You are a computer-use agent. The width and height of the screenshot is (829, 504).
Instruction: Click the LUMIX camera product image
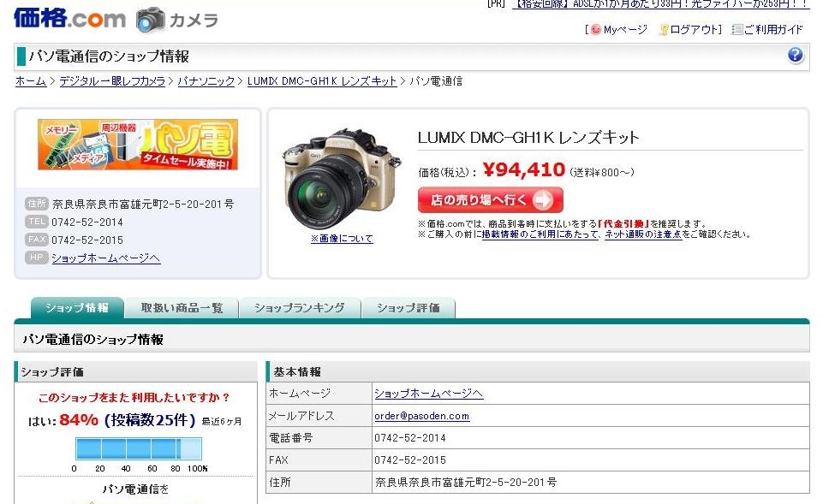342,179
